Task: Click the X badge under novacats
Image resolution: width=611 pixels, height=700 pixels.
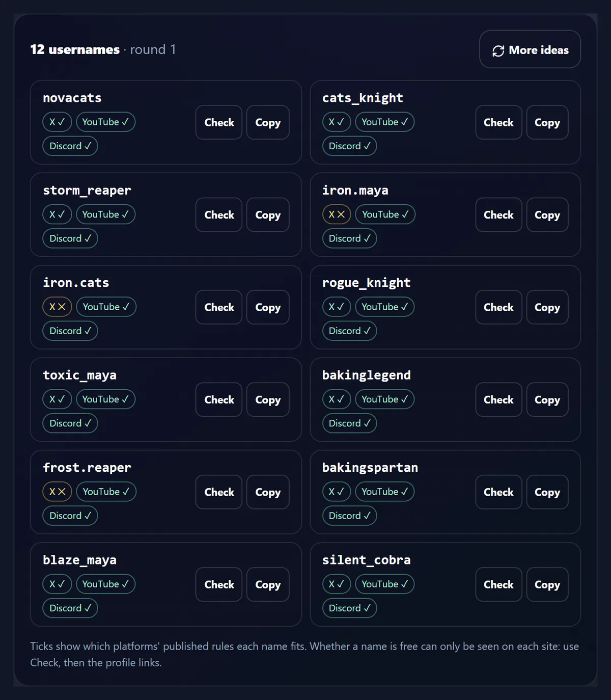Action: (x=57, y=122)
